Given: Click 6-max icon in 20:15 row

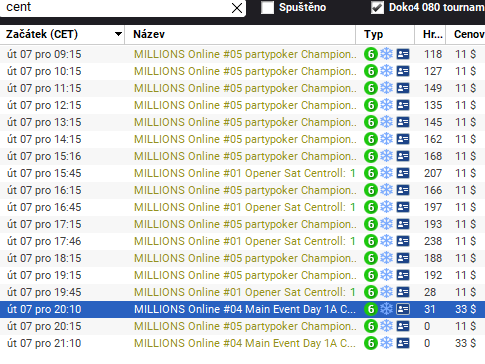Looking at the screenshot, I should tap(371, 326).
